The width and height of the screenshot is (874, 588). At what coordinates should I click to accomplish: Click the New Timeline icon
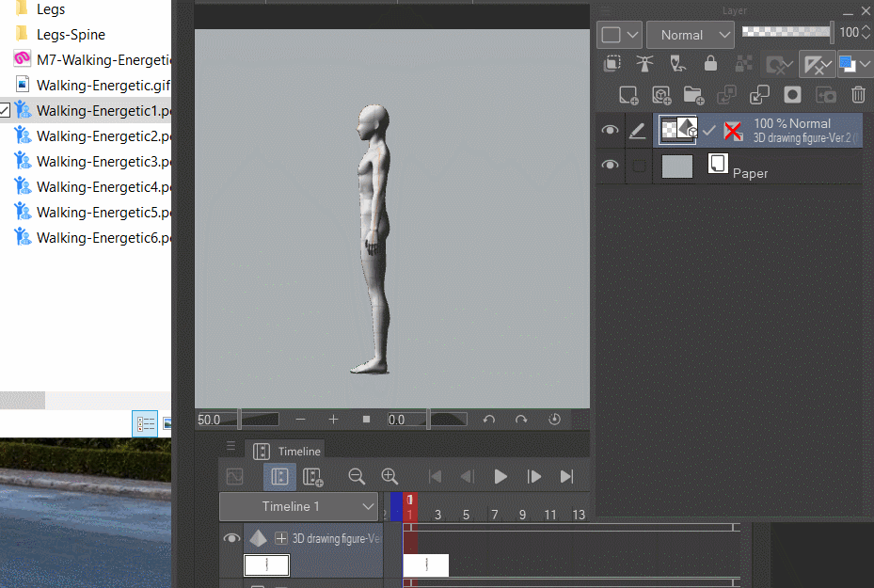[x=313, y=477]
